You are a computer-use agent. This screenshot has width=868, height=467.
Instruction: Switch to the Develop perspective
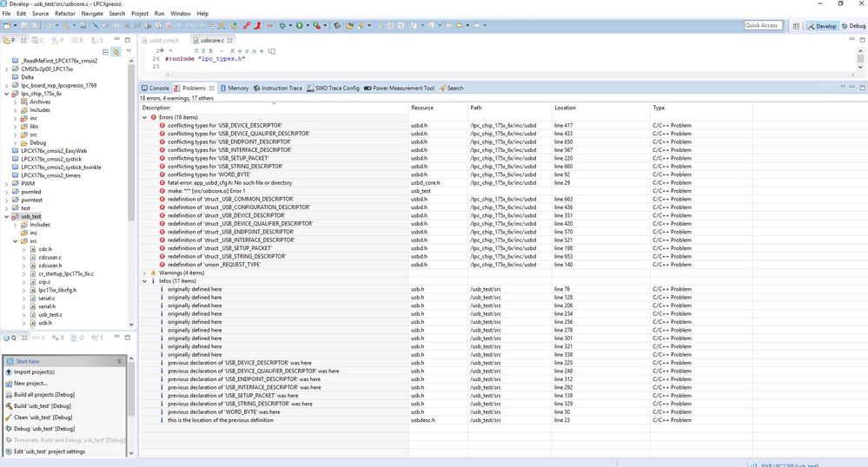(821, 26)
